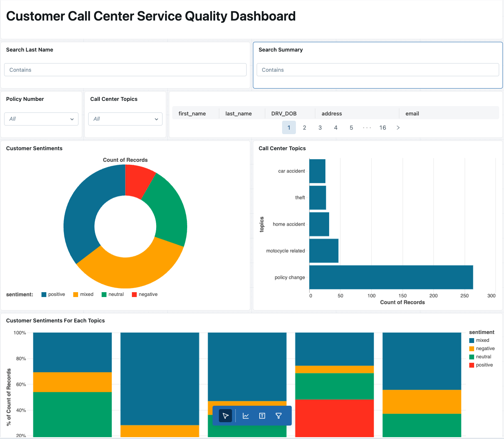
Task: Click the Call Center Topics chart title
Action: click(282, 148)
